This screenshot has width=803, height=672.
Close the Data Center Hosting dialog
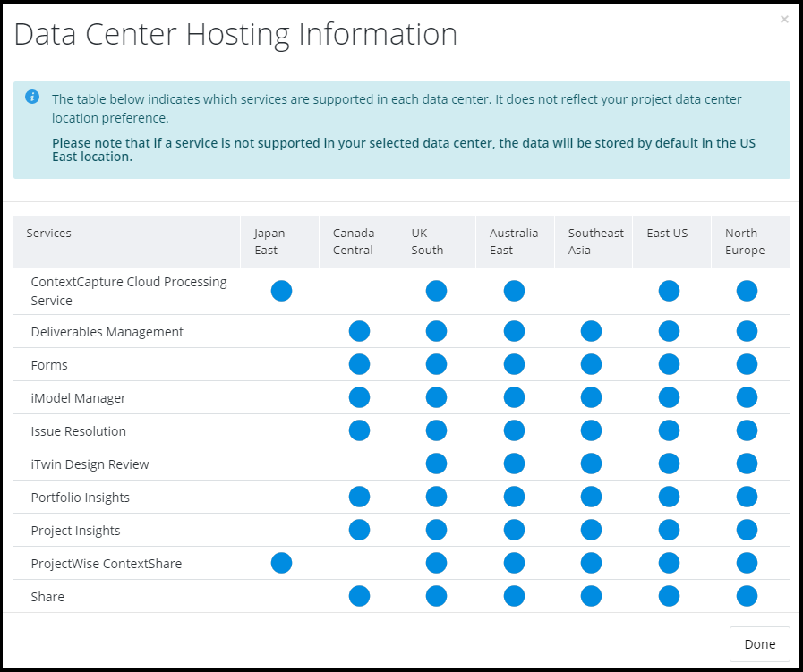click(x=784, y=20)
